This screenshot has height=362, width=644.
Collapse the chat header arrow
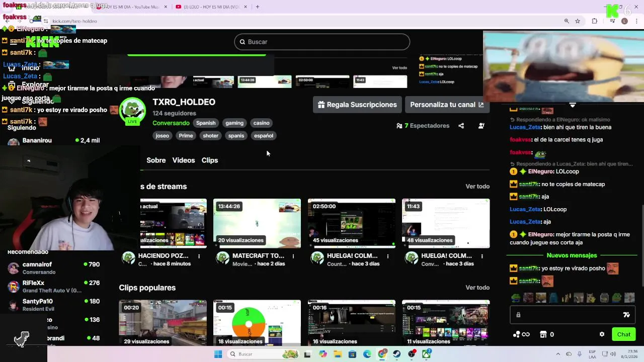(573, 105)
